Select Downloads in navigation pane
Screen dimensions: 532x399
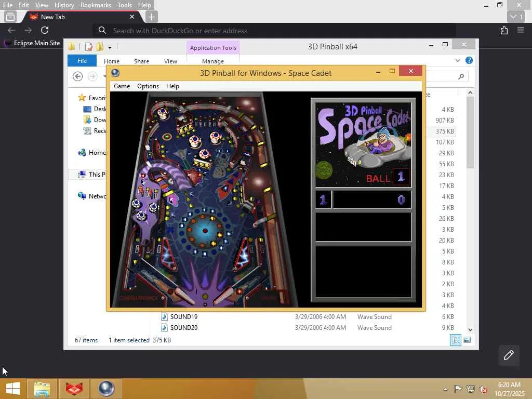95,120
